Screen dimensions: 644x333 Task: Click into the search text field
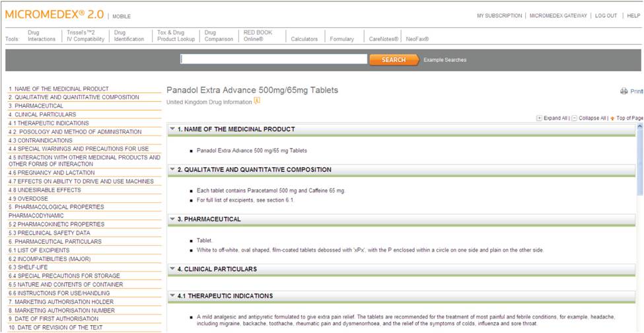273,59
